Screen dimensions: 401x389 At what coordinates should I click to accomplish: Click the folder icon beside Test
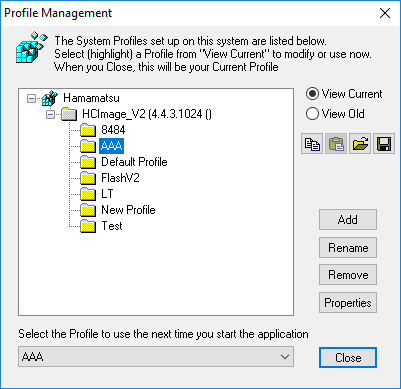(x=88, y=226)
